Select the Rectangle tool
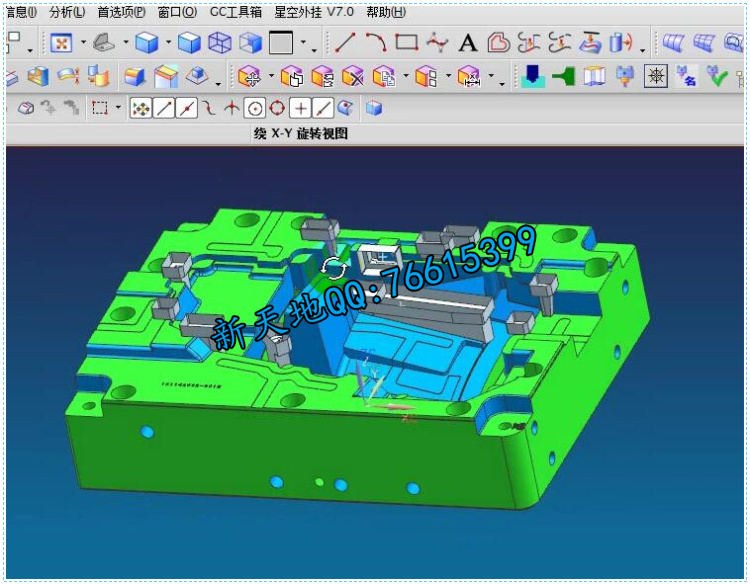750x585 pixels. coord(407,42)
